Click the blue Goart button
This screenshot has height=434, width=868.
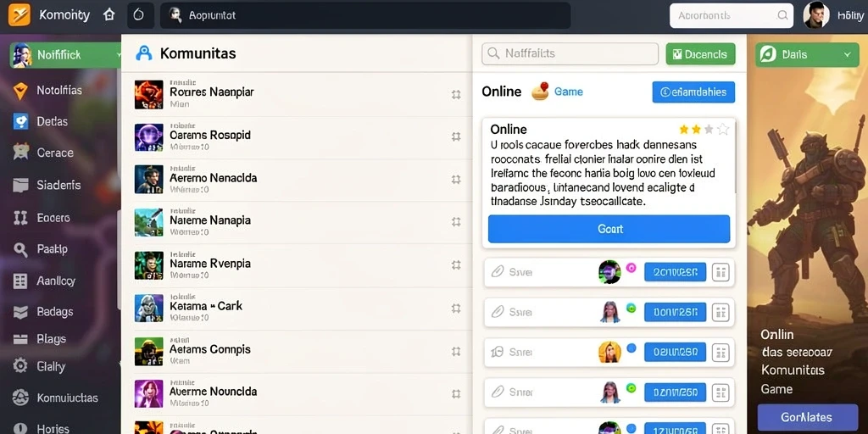click(x=609, y=229)
